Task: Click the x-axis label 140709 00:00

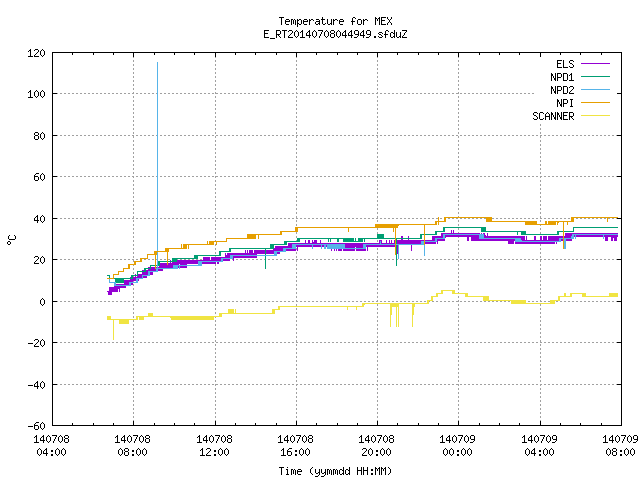Action: (458, 446)
